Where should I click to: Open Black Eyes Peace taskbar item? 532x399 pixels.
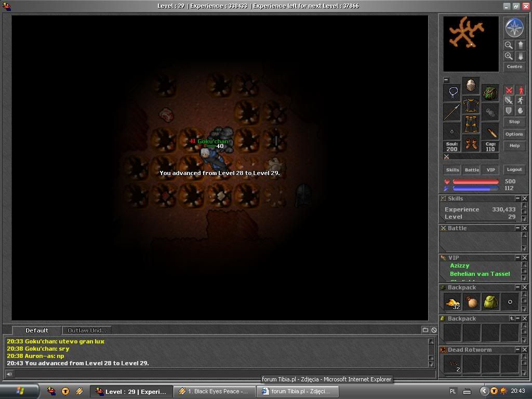(215, 391)
